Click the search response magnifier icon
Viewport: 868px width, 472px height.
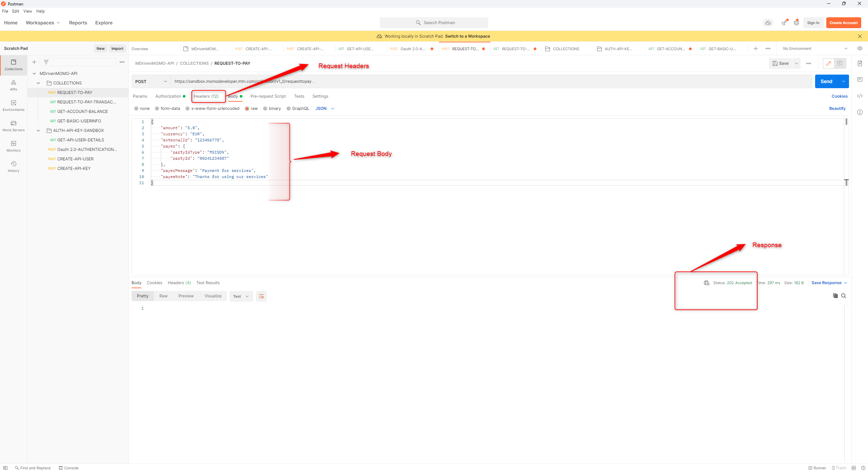point(844,296)
